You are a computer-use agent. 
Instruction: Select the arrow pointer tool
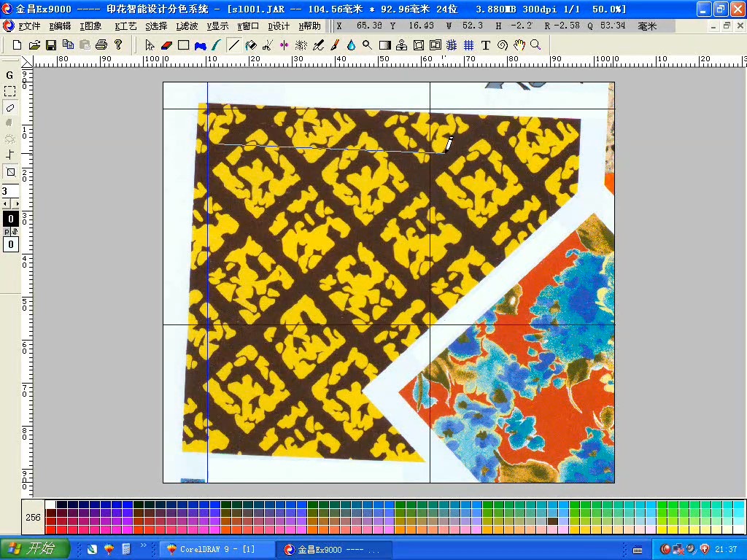150,45
